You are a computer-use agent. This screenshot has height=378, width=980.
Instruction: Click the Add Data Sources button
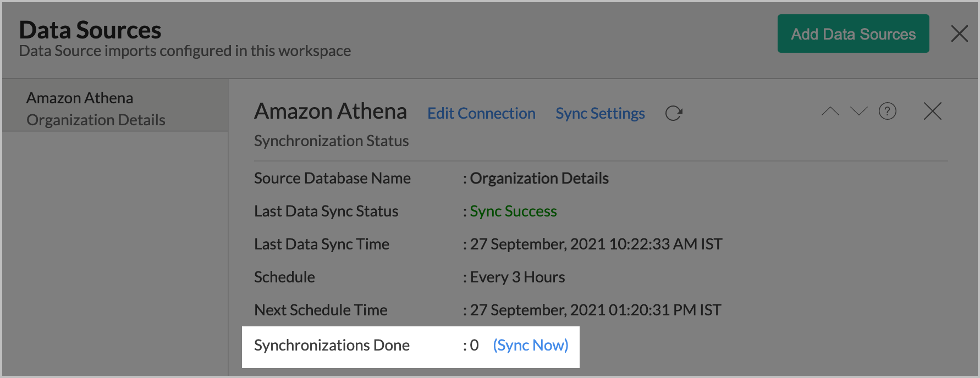853,34
